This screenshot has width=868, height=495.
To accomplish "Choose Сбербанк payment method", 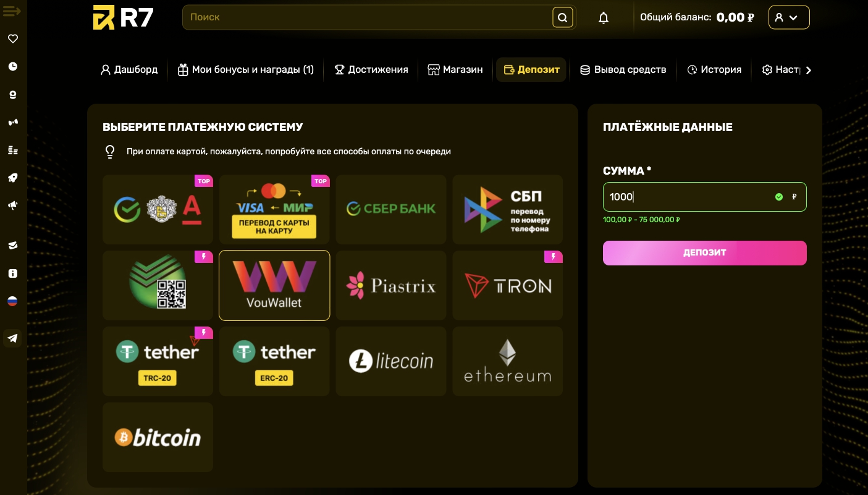I will click(391, 209).
